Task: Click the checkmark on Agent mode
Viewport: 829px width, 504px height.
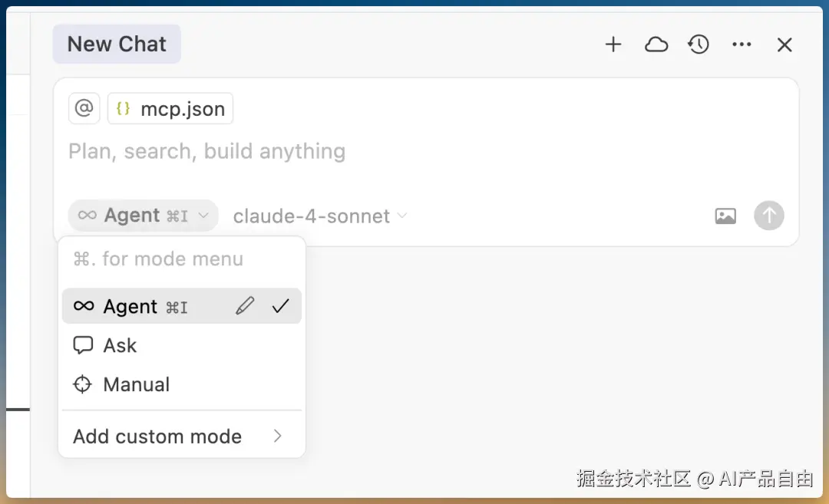Action: [x=281, y=306]
